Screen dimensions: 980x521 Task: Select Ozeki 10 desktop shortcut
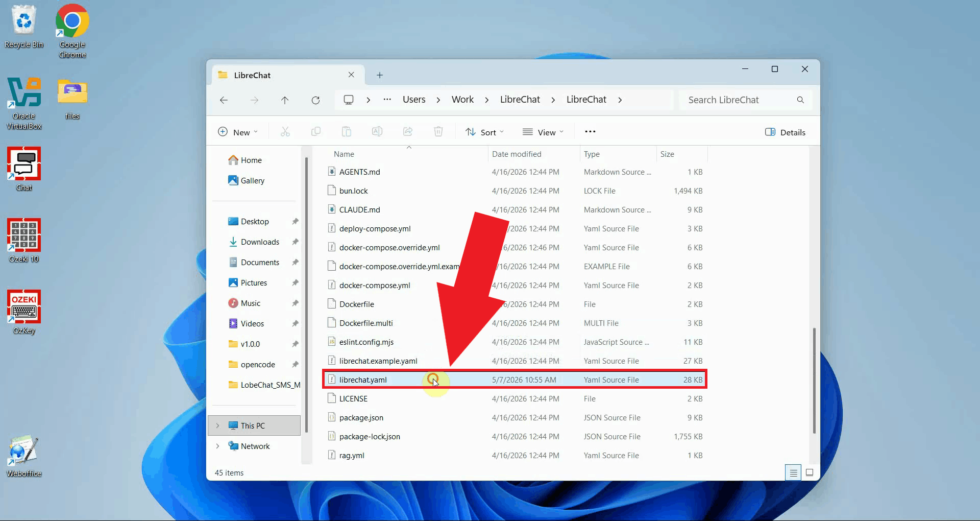coord(23,241)
